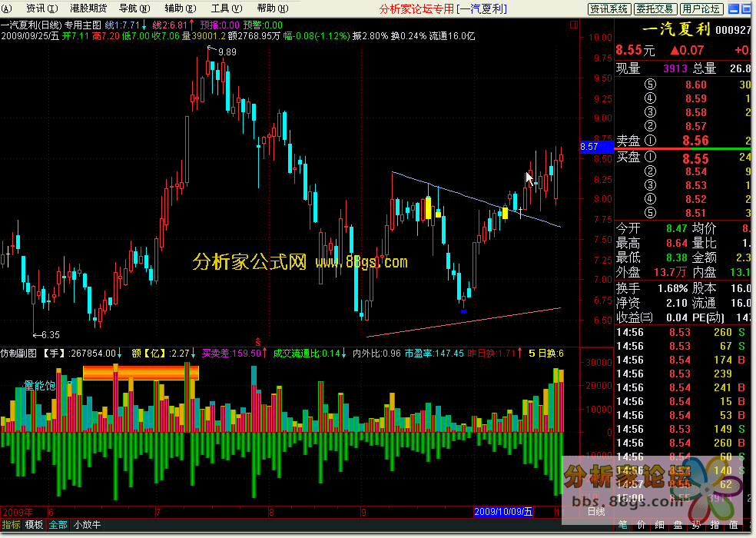Viewport: 756px width, 538px height.
Task: Click sell level ① price 8.56
Action: pos(695,141)
